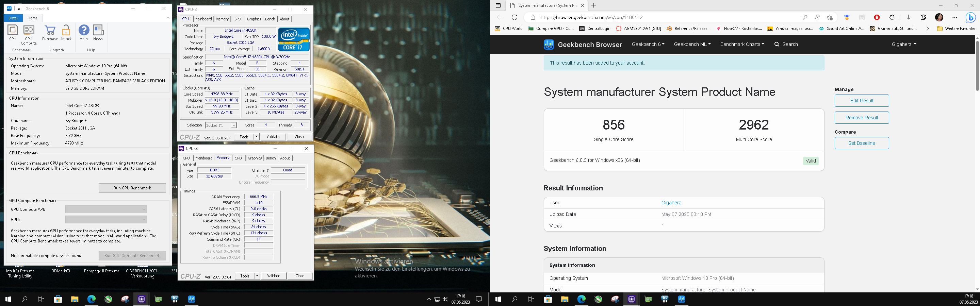
Task: Open the Help icon in Geekbench ribbon
Action: pyautogui.click(x=84, y=33)
